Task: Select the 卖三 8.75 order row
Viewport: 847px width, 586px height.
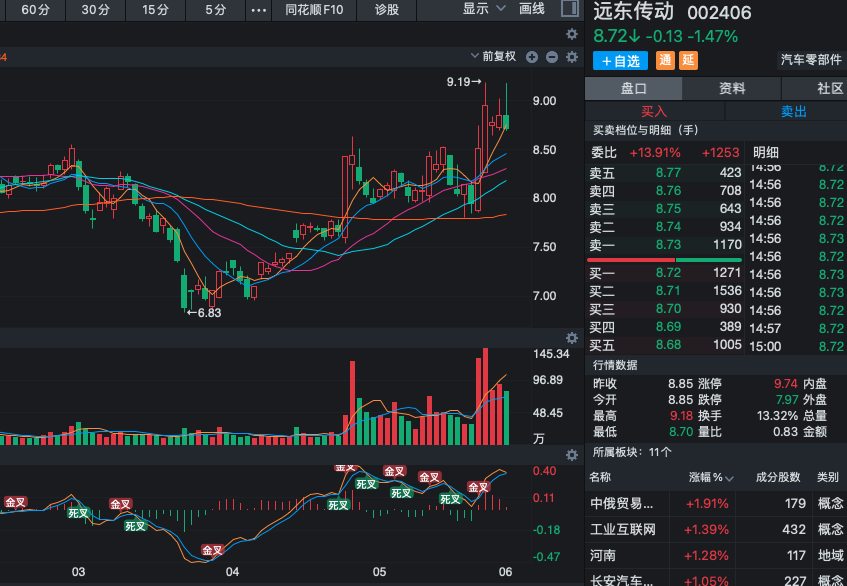Action: point(665,209)
